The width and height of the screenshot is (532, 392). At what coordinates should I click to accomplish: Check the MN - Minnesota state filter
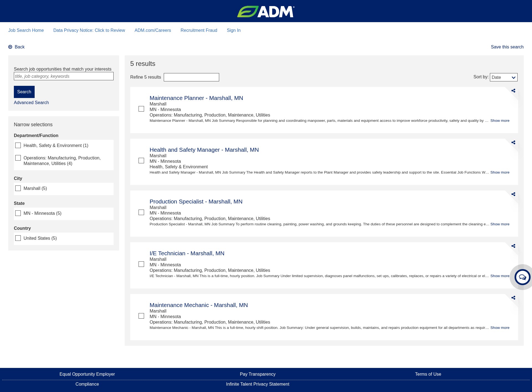point(18,213)
